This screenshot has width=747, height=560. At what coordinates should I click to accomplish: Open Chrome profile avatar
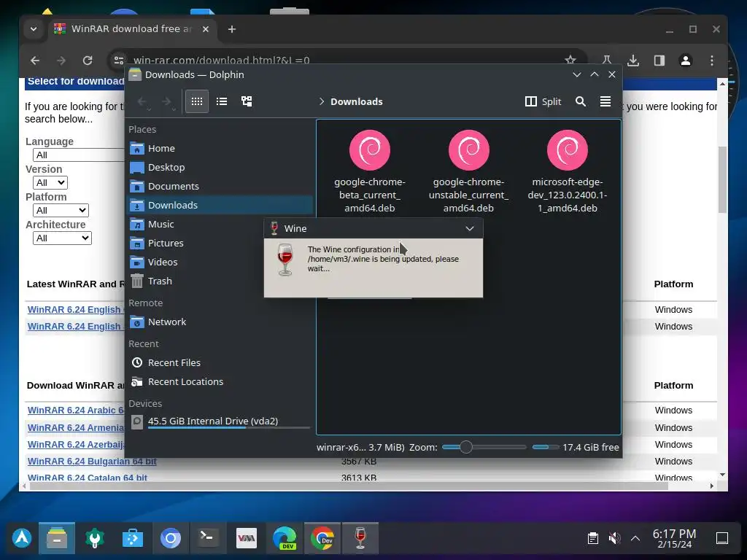coord(686,61)
